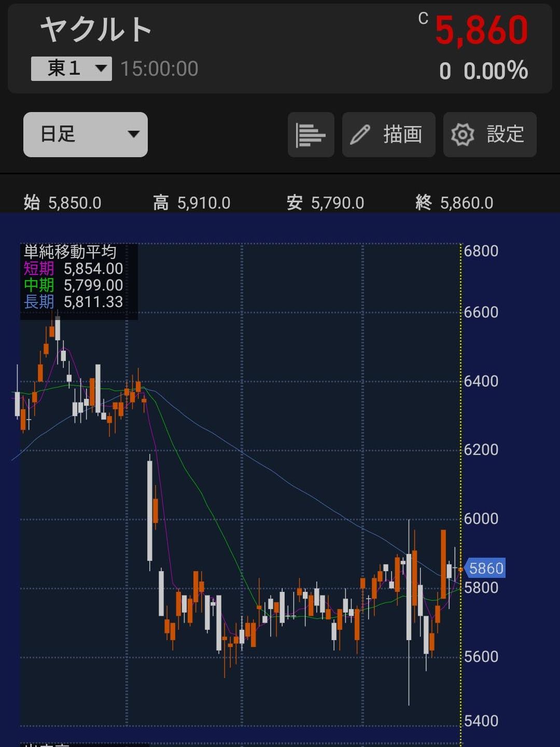The height and width of the screenshot is (747, 560).
Task: Open 設定 settings button
Action: pyautogui.click(x=490, y=134)
